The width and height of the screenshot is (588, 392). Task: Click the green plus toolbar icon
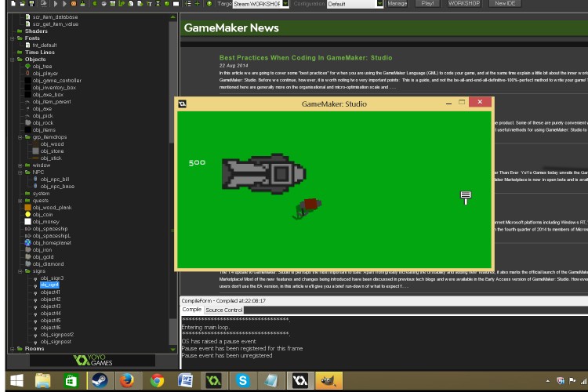[198, 3]
